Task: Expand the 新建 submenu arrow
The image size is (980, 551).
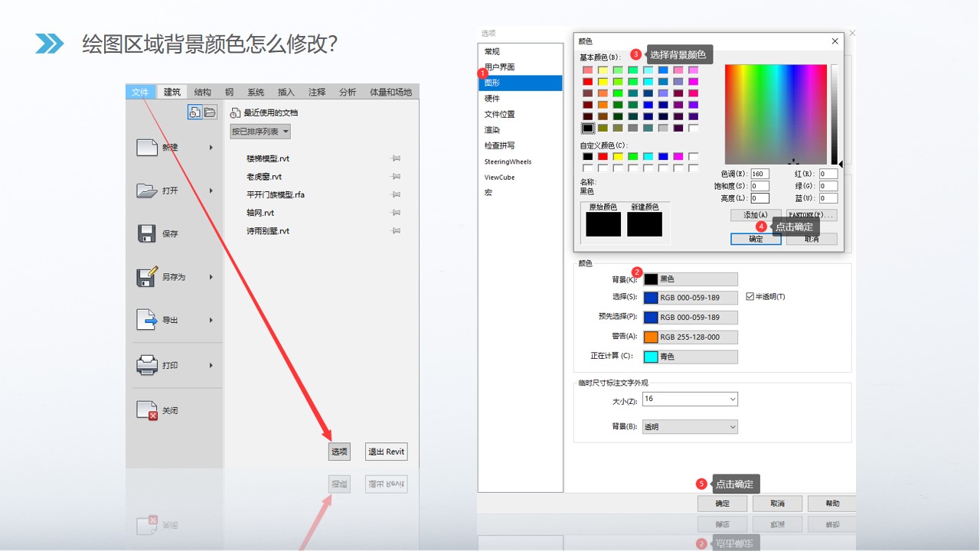Action: click(211, 147)
